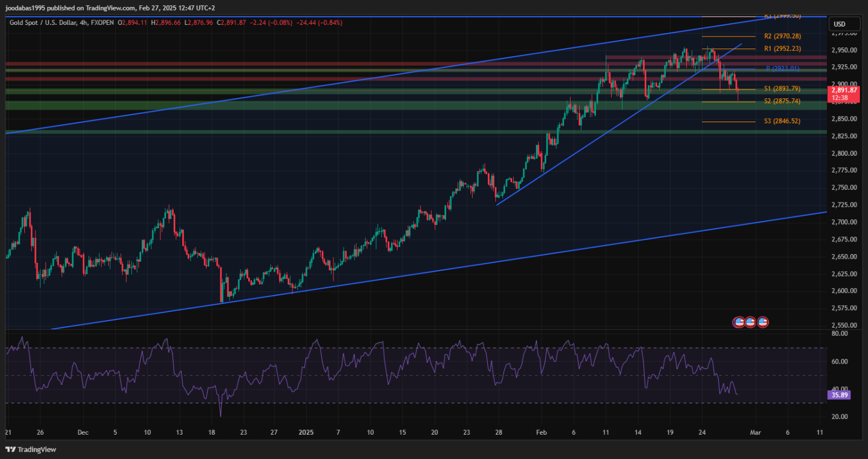Click the P (2923.01) pivot point label
Viewport: 868px width, 459px height.
pos(782,69)
